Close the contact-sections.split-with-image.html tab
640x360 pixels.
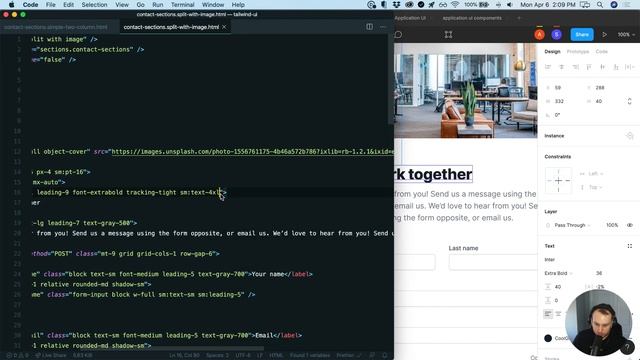pos(224,27)
